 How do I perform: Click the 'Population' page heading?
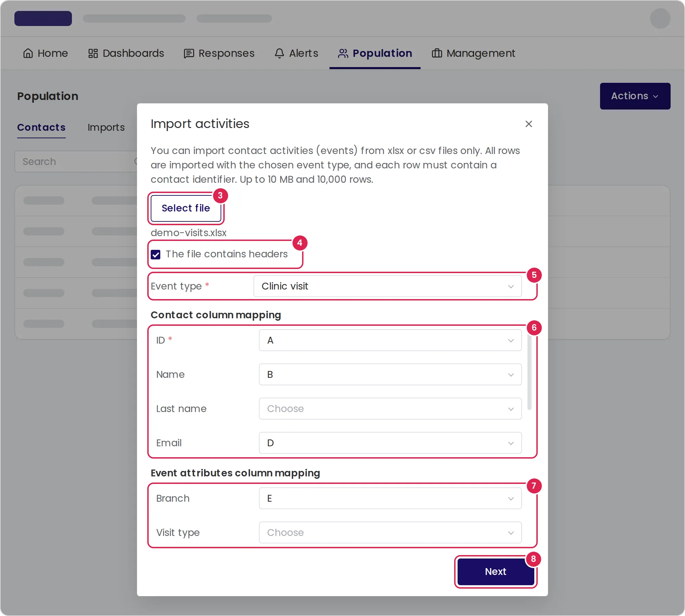48,96
